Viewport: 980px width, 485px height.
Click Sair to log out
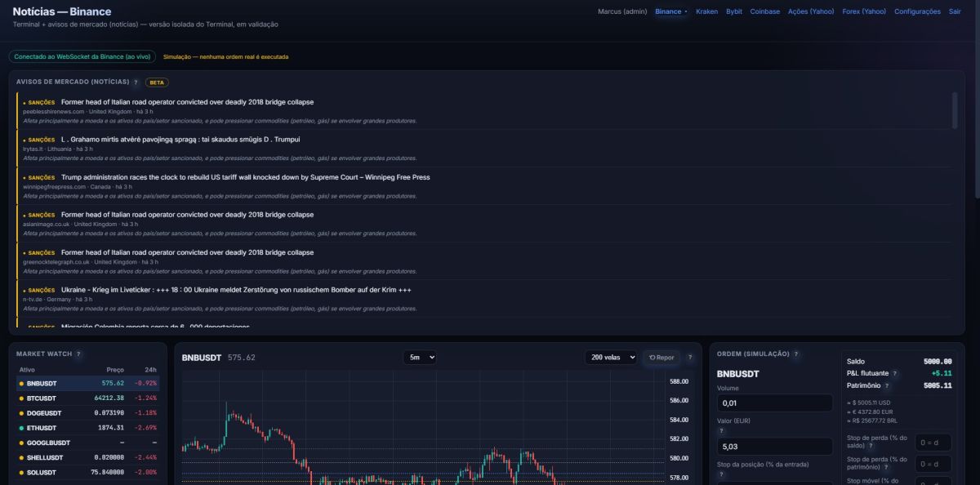[x=955, y=11]
